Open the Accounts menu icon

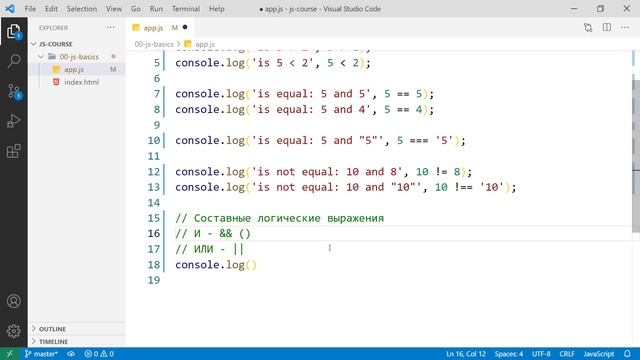[13, 301]
